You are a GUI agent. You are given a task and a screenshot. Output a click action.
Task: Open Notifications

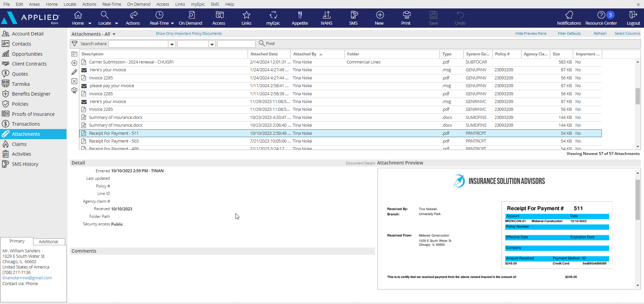click(569, 18)
